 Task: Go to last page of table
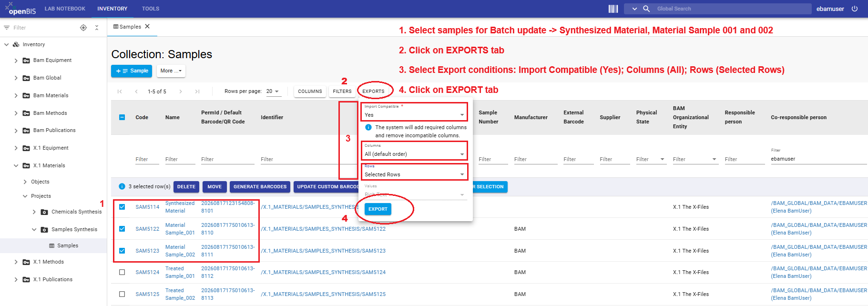[x=197, y=92]
